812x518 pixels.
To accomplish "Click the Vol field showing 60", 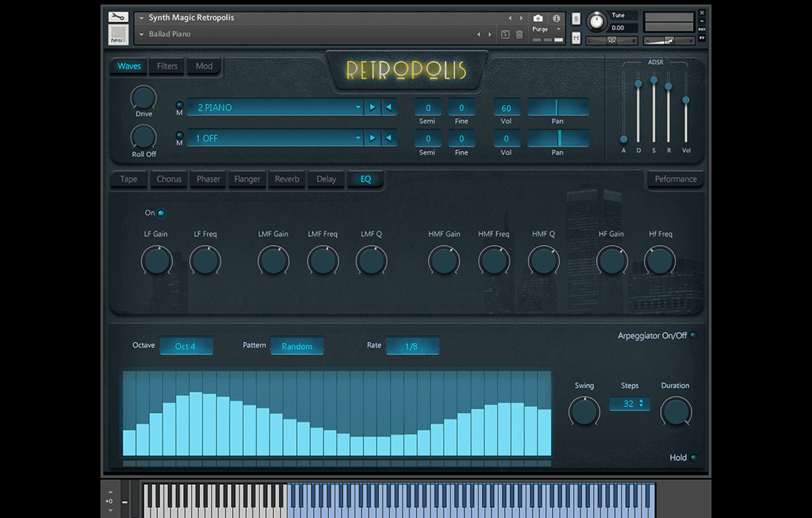I will coord(506,107).
